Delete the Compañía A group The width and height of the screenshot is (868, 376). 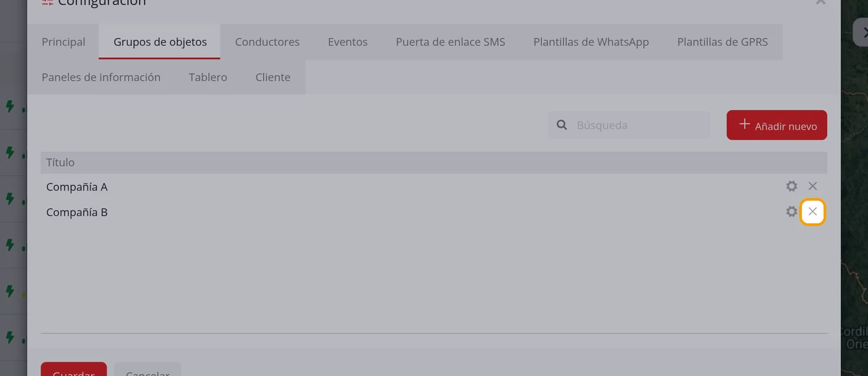point(812,186)
